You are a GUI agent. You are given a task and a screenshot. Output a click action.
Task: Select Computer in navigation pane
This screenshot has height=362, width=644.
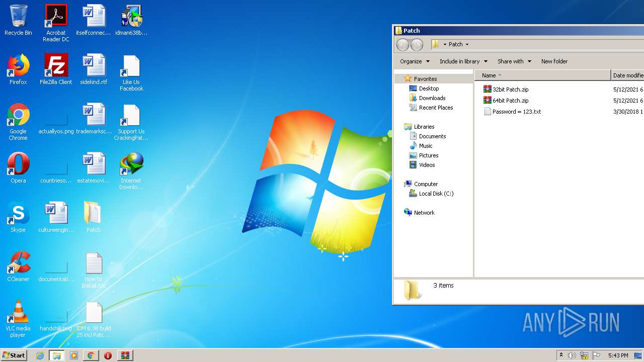click(421, 184)
